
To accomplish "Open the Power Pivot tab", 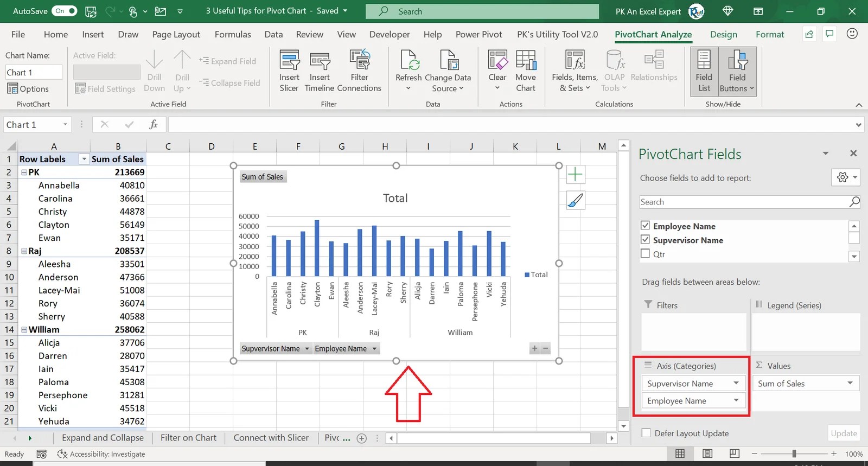I will click(x=479, y=34).
